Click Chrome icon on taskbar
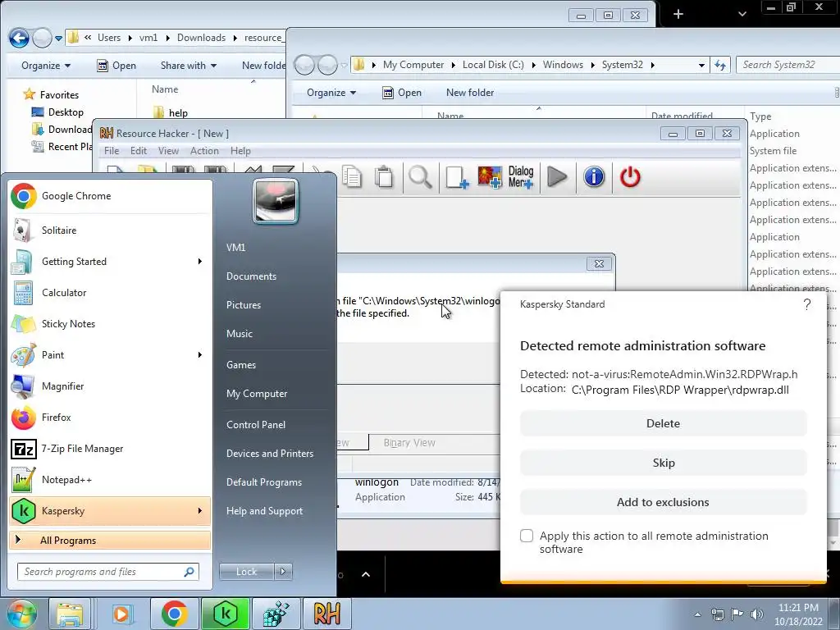This screenshot has height=630, width=840. (x=174, y=614)
